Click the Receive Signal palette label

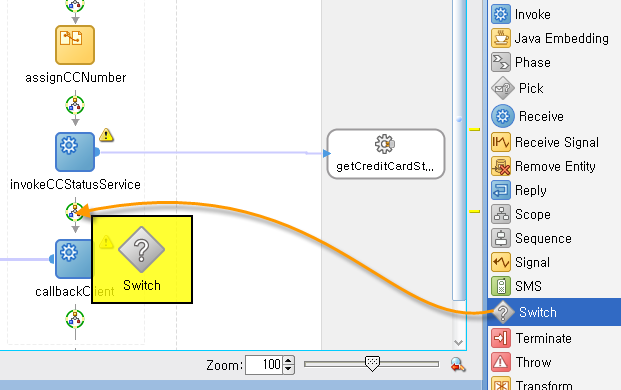click(x=557, y=143)
